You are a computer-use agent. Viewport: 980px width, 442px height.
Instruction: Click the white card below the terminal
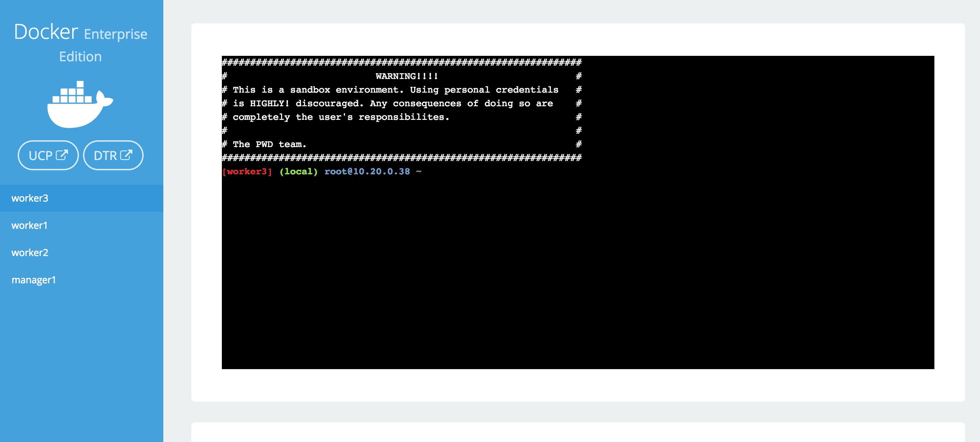(x=578, y=432)
